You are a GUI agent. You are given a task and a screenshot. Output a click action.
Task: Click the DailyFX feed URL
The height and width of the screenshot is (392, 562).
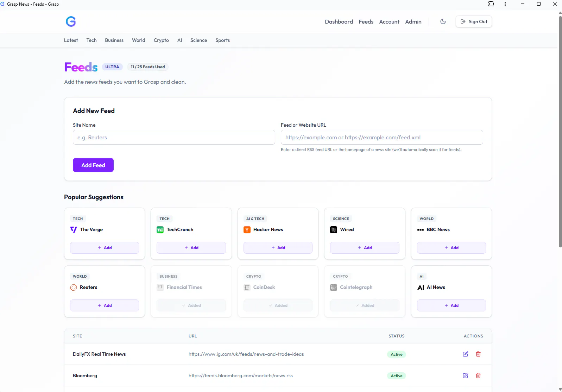[246, 354]
